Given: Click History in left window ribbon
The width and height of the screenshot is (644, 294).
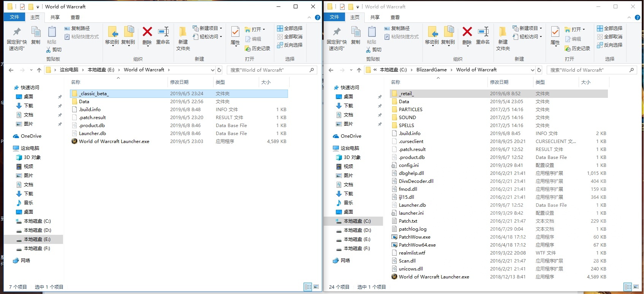Looking at the screenshot, I should 257,49.
